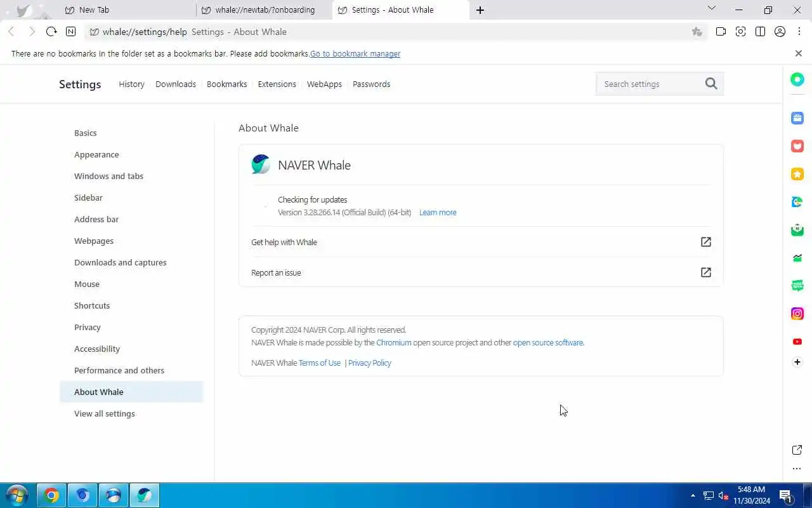The image size is (812, 508).
Task: Open the video/media tool in toolbar
Action: [x=721, y=32]
